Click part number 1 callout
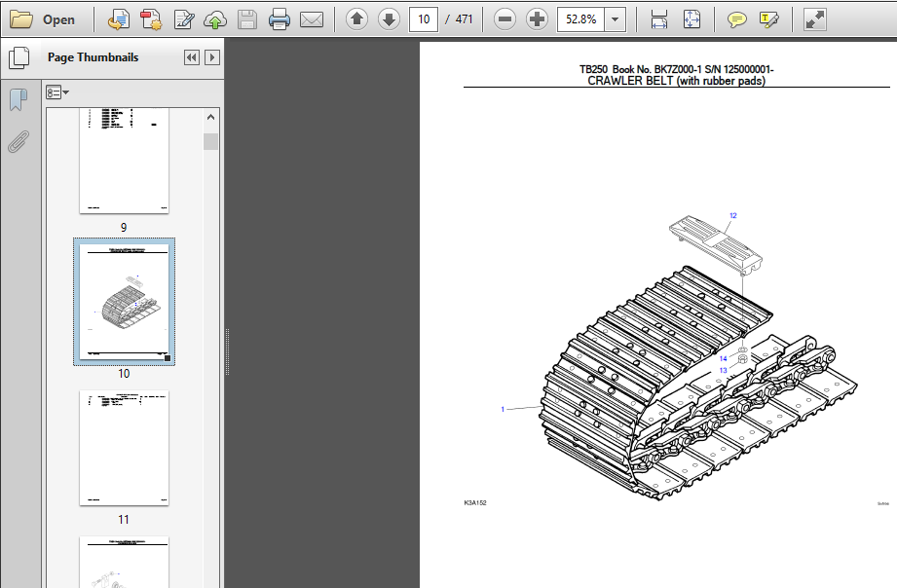 click(x=503, y=409)
